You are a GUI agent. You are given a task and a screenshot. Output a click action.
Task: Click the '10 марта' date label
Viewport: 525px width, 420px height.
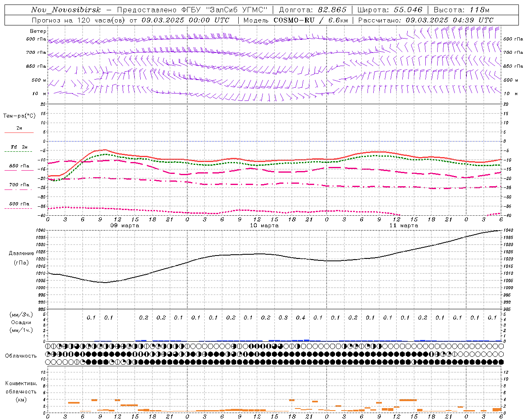click(x=264, y=226)
